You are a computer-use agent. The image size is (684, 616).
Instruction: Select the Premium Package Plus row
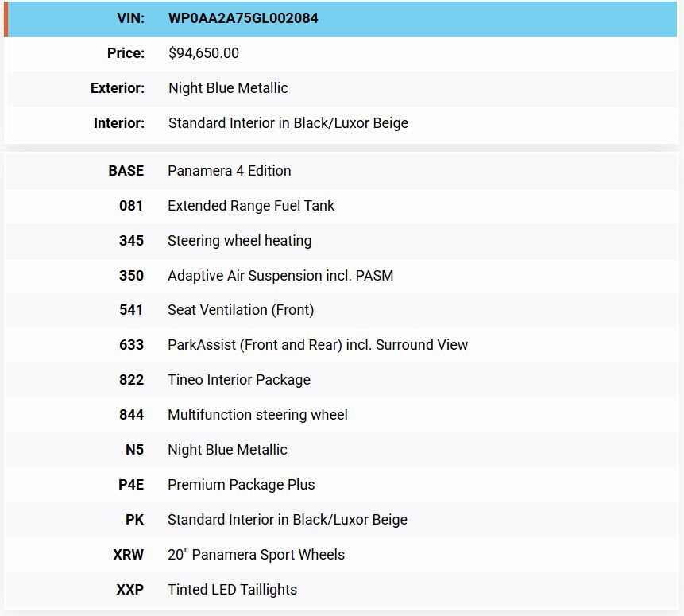[x=342, y=485]
